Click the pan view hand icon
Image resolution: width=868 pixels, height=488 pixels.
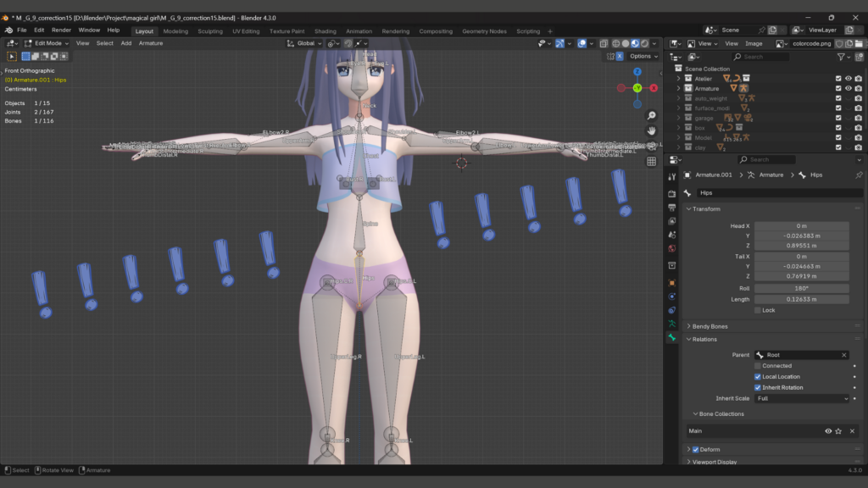[651, 130]
